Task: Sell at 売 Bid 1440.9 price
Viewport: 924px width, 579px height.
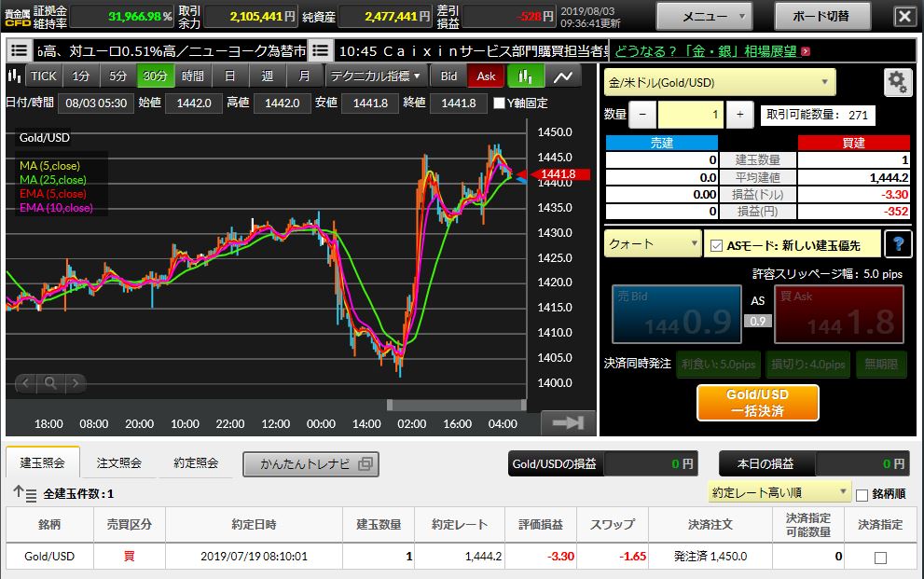Action: [677, 314]
